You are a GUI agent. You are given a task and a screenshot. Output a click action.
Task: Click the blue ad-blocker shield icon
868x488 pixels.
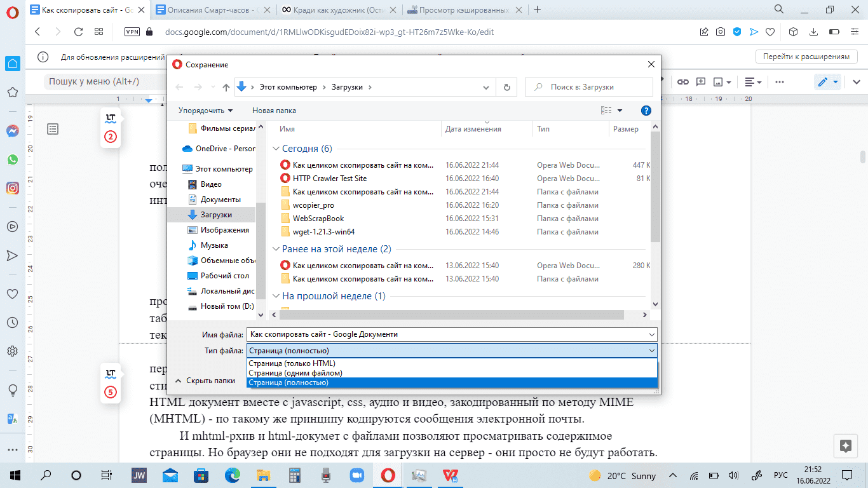click(x=737, y=32)
